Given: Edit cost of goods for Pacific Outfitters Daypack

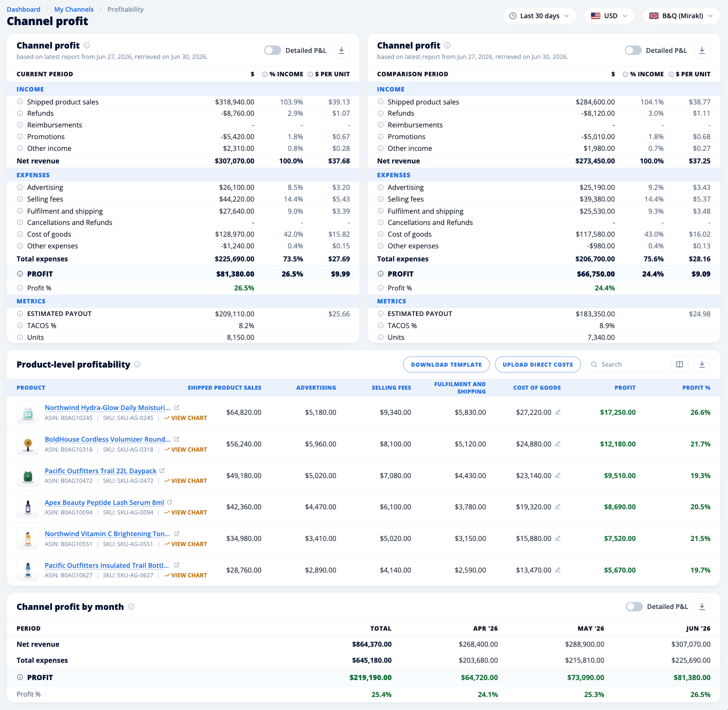Looking at the screenshot, I should 558,476.
